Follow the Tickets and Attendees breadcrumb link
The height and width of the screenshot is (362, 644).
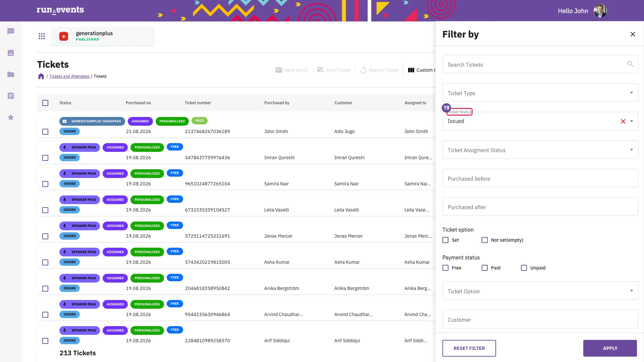point(69,76)
